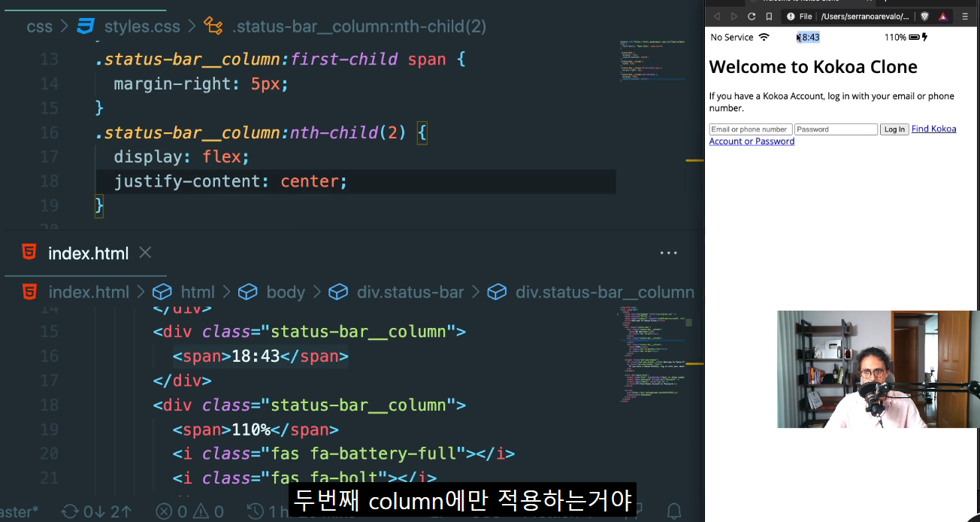
Task: Open the body element breadcrumb
Action: (286, 292)
